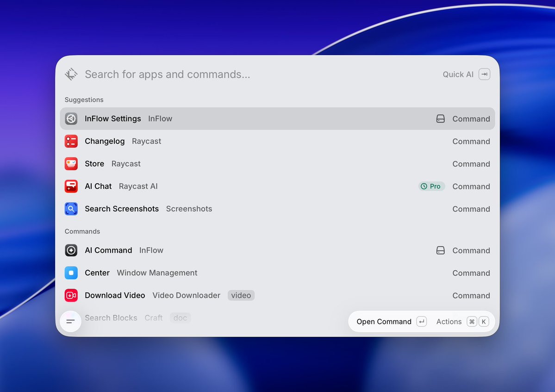Click Raycast subtitle next to Store
This screenshot has width=555, height=392.
tap(126, 164)
